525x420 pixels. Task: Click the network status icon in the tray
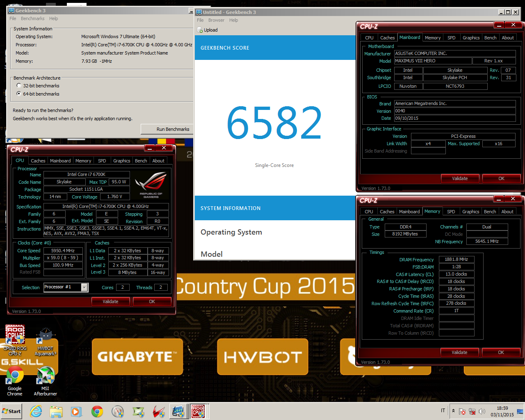point(472,411)
